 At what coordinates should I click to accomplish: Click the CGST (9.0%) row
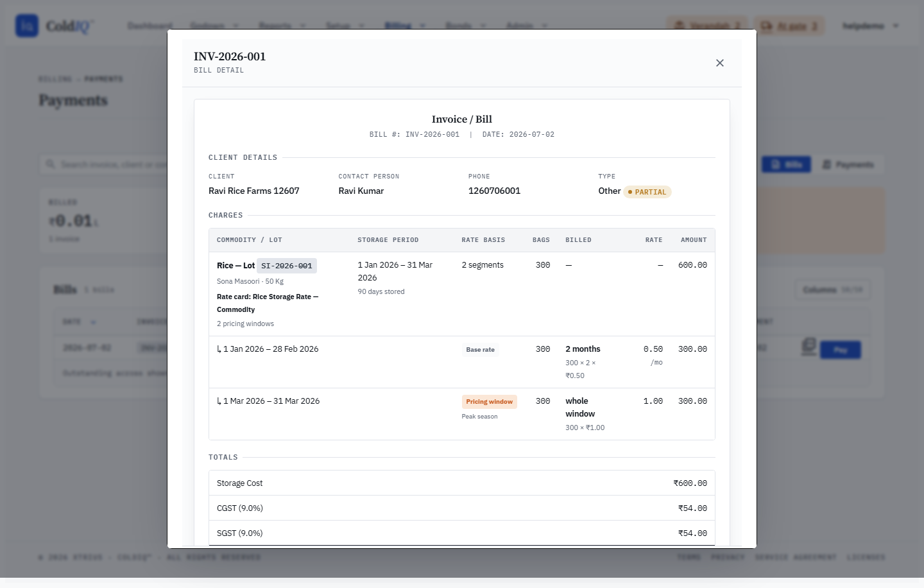tap(462, 508)
